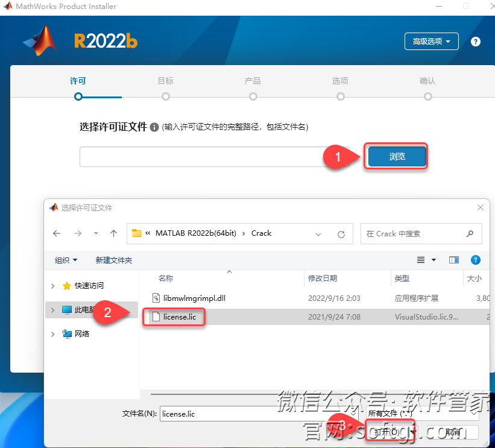The height and width of the screenshot is (448, 495).
Task: Click the change view list icon
Action: pos(420,260)
